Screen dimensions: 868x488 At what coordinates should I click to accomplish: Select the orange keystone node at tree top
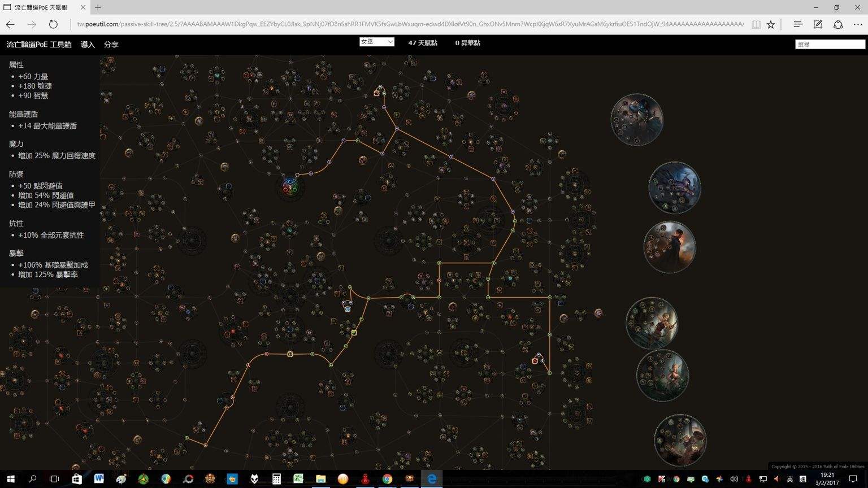click(x=377, y=93)
